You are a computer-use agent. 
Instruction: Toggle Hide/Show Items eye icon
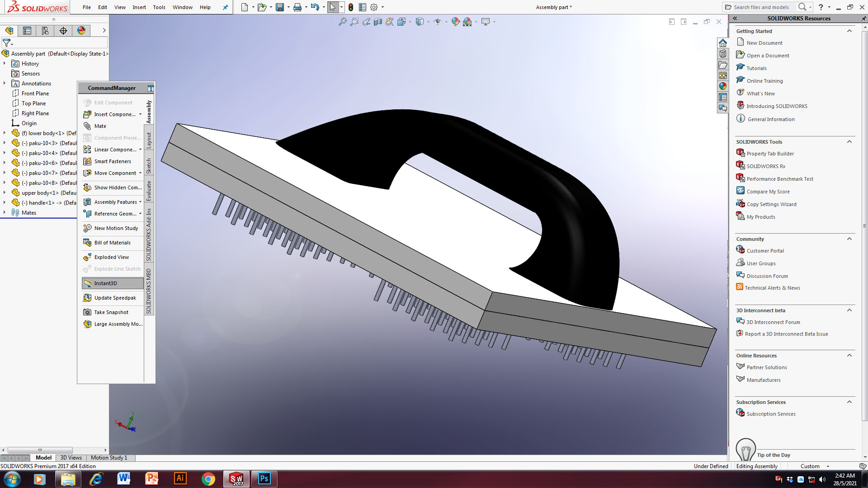[438, 22]
